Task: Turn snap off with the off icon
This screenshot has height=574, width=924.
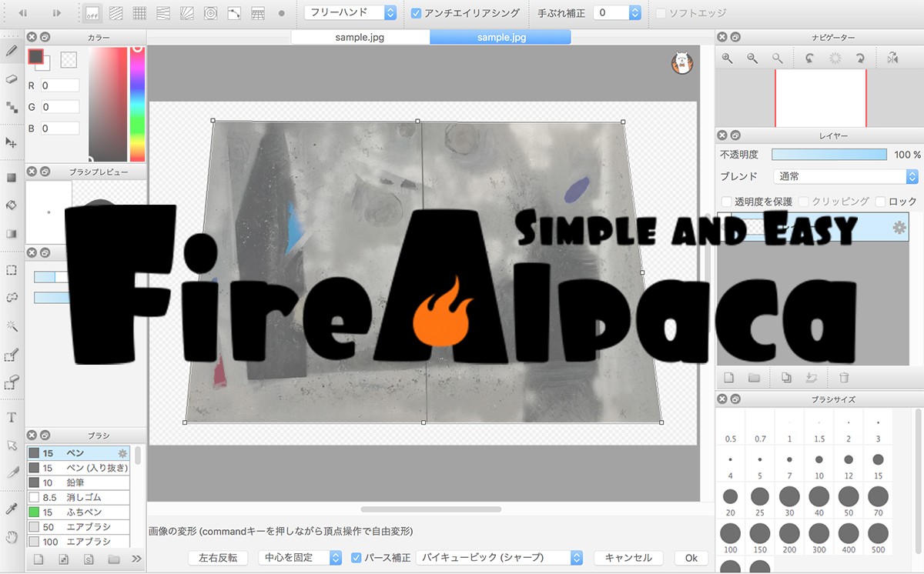Action: click(92, 13)
